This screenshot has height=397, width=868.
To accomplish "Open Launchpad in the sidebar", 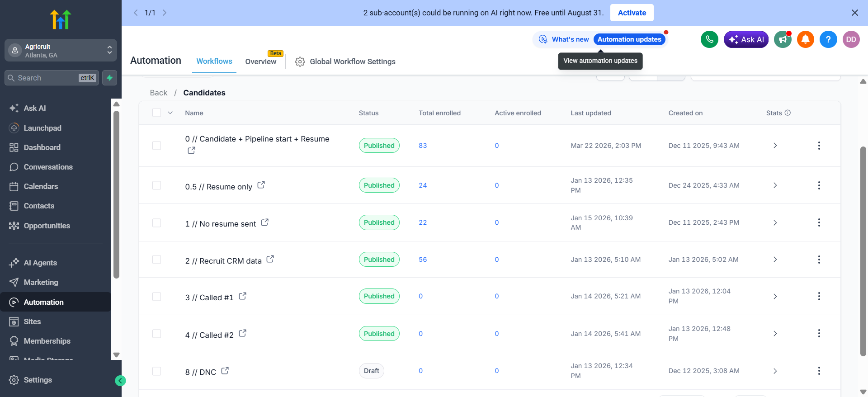I will 56,128.
